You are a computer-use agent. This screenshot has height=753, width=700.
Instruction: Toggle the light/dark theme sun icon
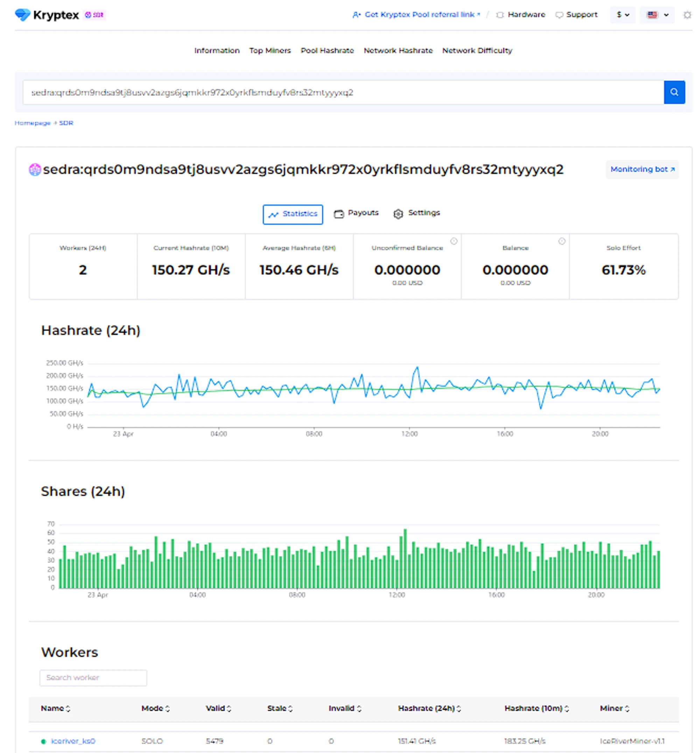[x=687, y=15]
